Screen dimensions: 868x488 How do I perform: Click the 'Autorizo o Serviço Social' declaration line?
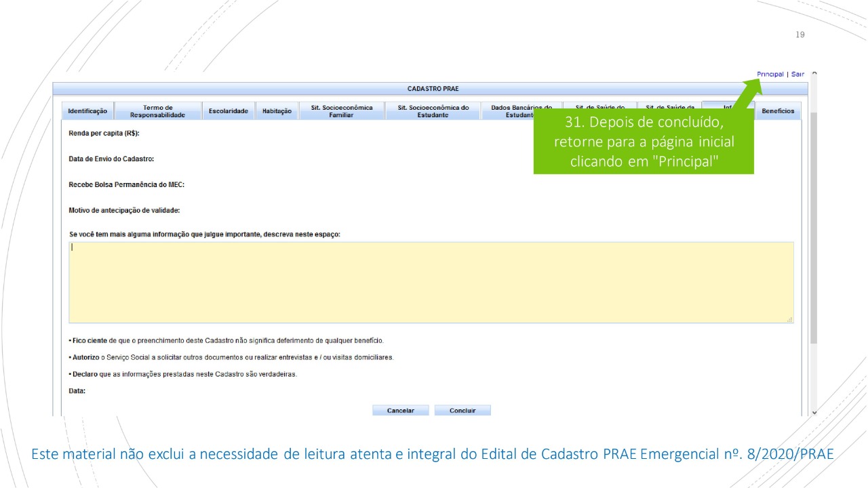click(x=231, y=357)
